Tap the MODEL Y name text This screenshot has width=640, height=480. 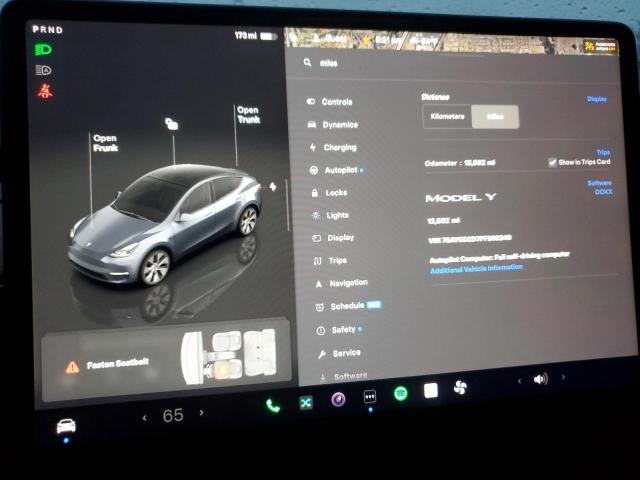click(x=461, y=198)
